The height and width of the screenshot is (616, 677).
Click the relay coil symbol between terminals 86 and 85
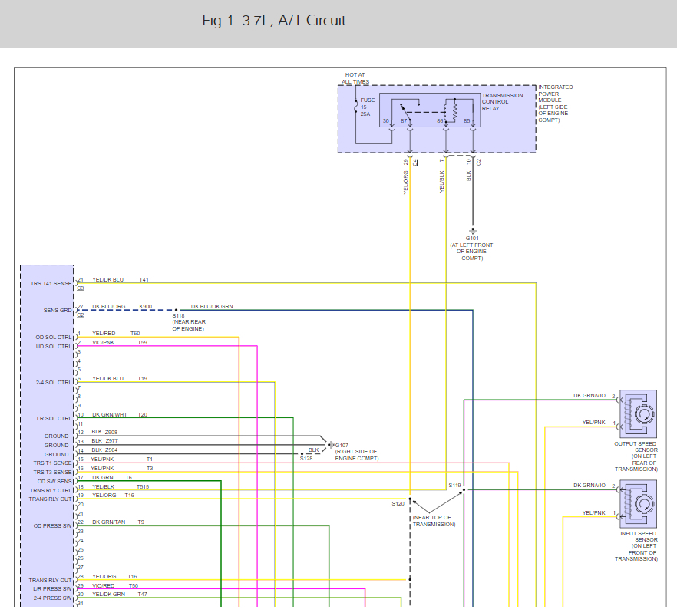(x=456, y=110)
